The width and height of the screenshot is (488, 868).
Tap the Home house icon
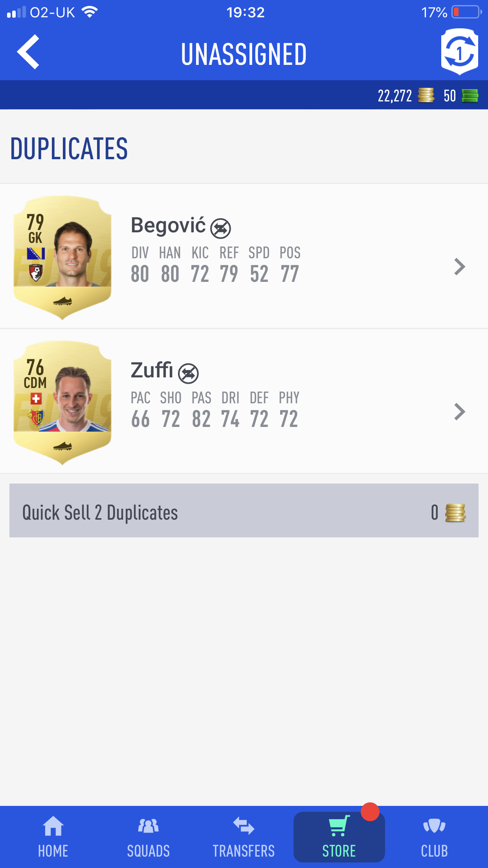click(53, 826)
